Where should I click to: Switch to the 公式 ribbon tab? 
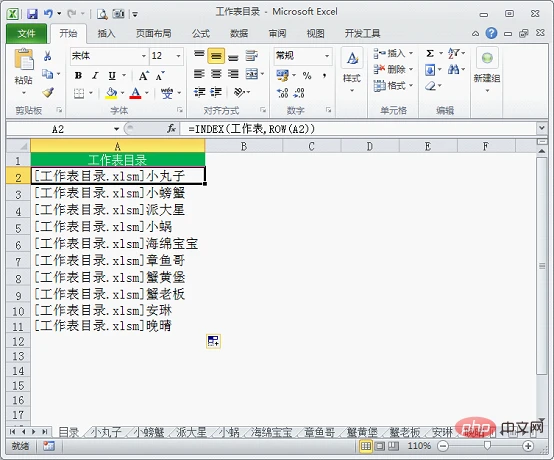tap(201, 34)
